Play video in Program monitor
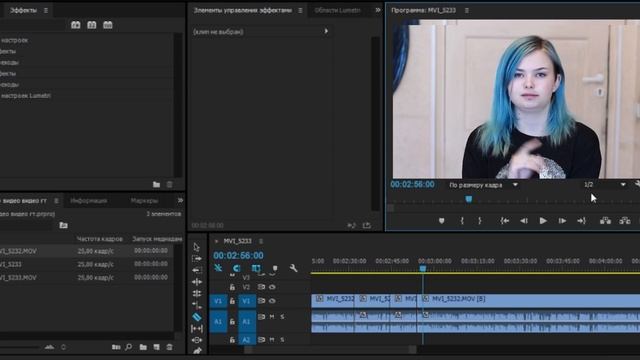The image size is (640, 360). [543, 221]
